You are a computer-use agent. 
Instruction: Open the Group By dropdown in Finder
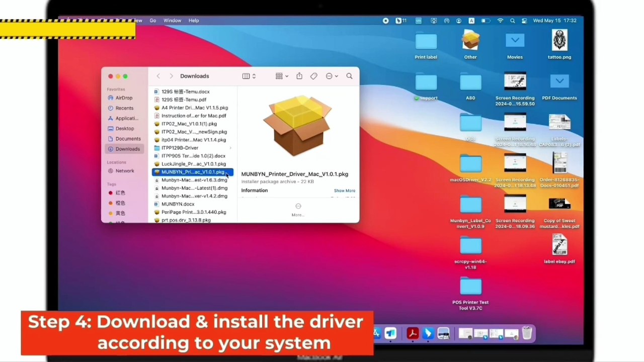(x=282, y=76)
